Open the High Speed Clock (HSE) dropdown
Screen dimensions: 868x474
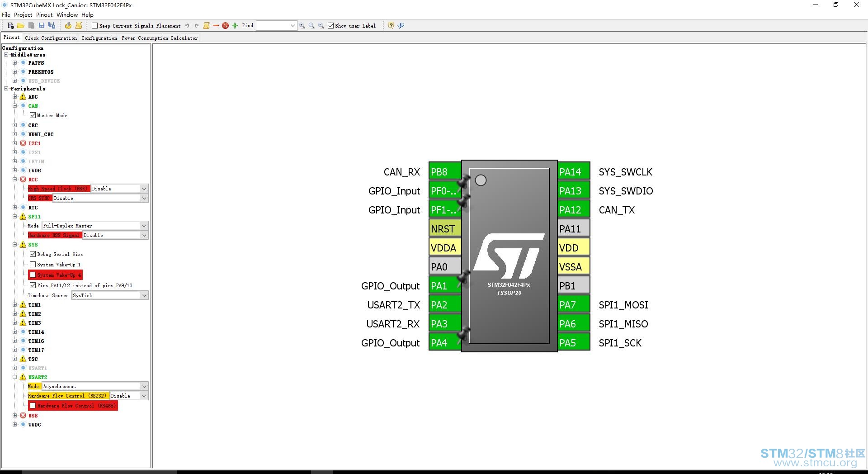tap(119, 189)
